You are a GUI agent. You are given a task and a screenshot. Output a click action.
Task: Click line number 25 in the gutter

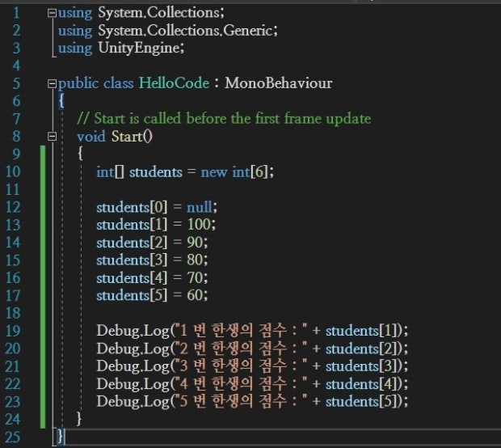pyautogui.click(x=16, y=437)
